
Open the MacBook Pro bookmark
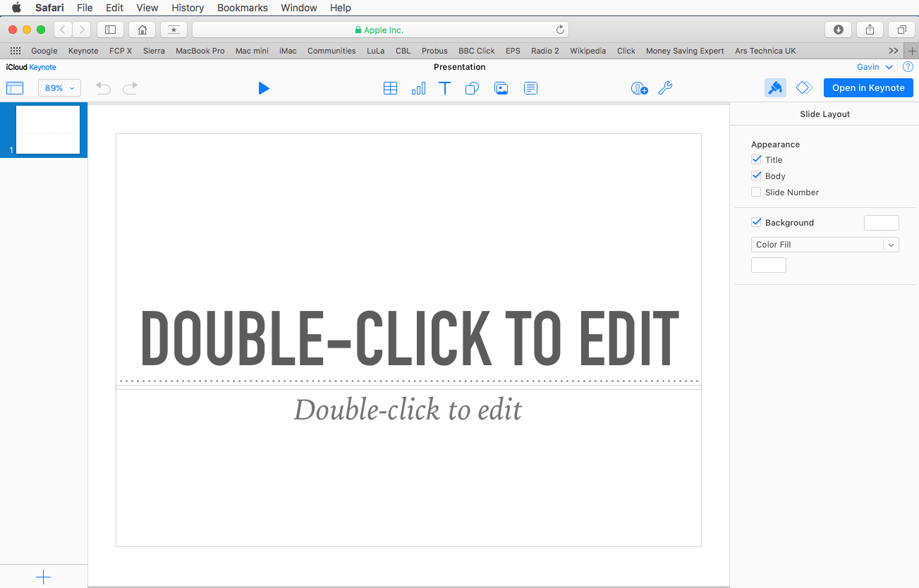pos(200,51)
